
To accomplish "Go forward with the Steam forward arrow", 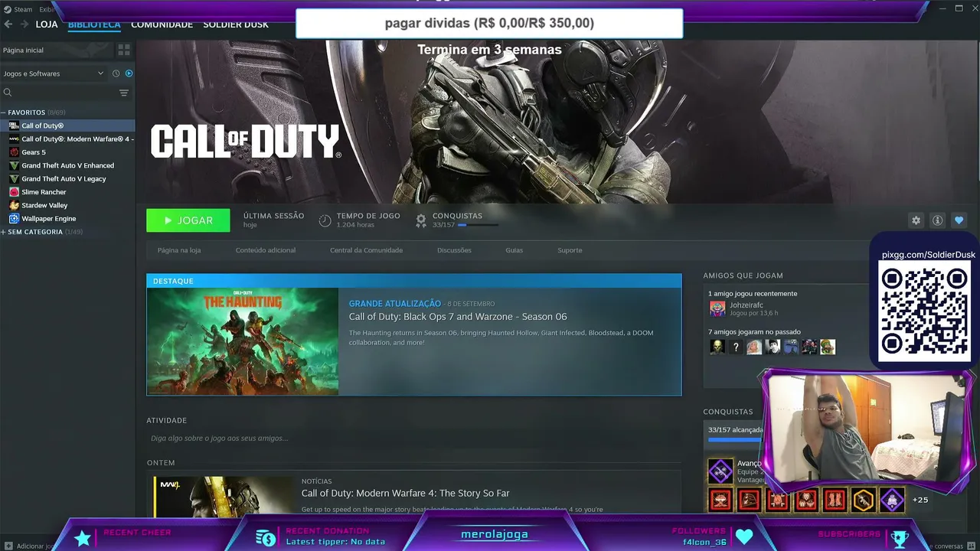I will pyautogui.click(x=24, y=24).
